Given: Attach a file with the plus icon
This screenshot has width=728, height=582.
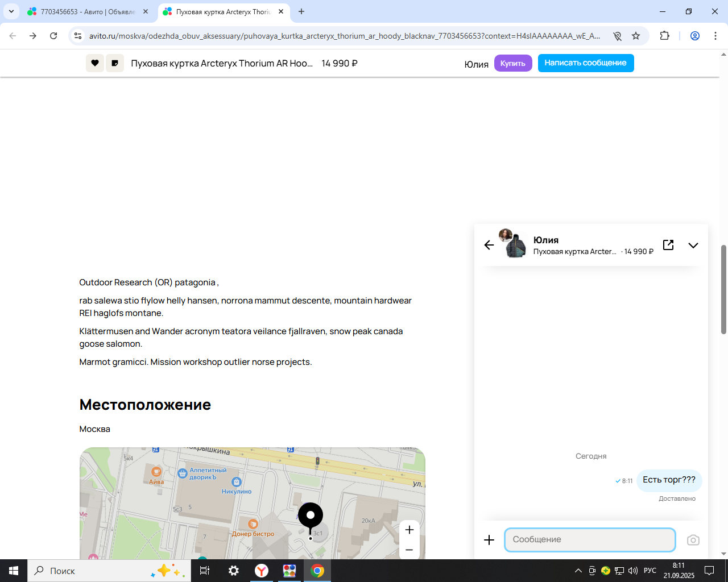Looking at the screenshot, I should [x=489, y=540].
